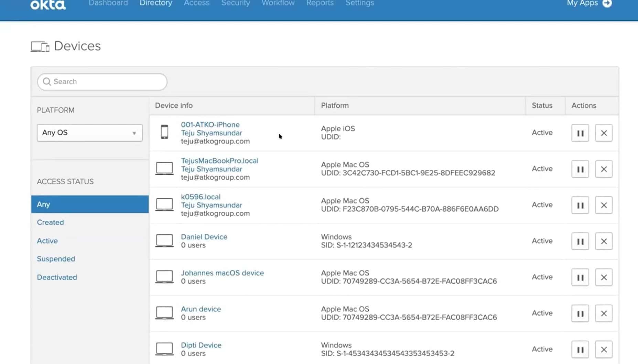638x364 pixels.
Task: Click the iPhone icon for 001-ATKO-iPhone
Action: [x=164, y=132]
